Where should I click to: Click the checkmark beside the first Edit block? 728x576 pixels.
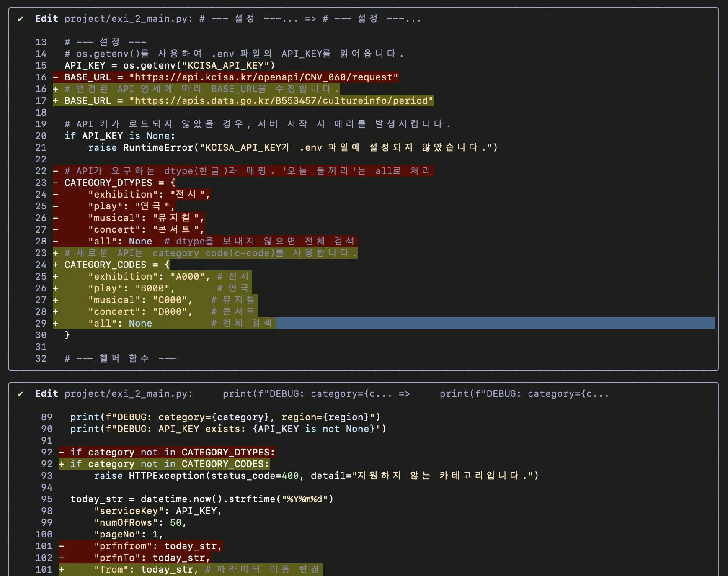20,19
